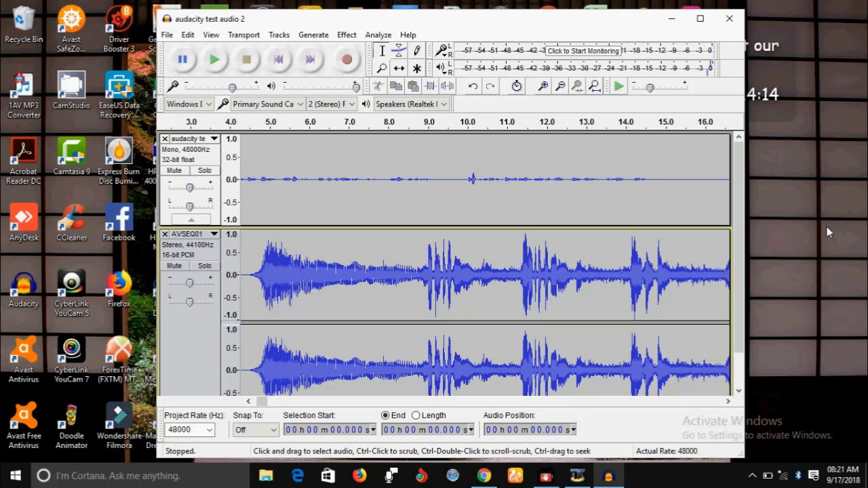The image size is (868, 488).
Task: Open the Tracks menu
Action: (x=279, y=35)
